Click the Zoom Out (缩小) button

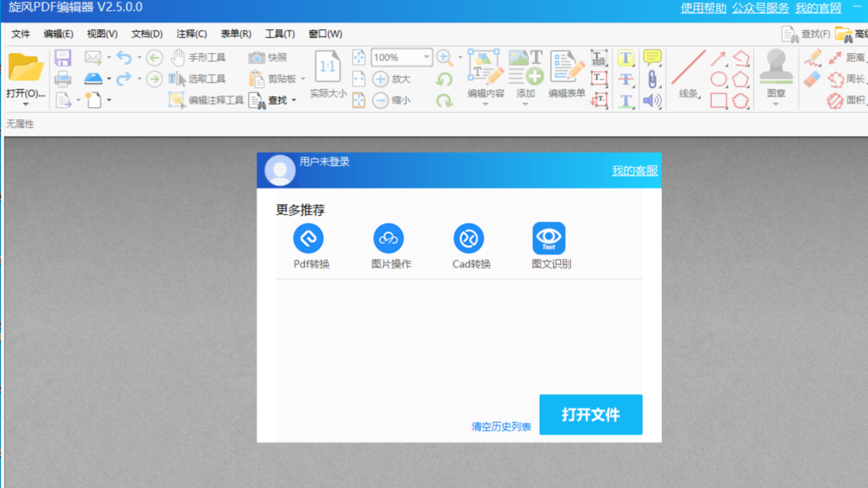click(x=392, y=100)
